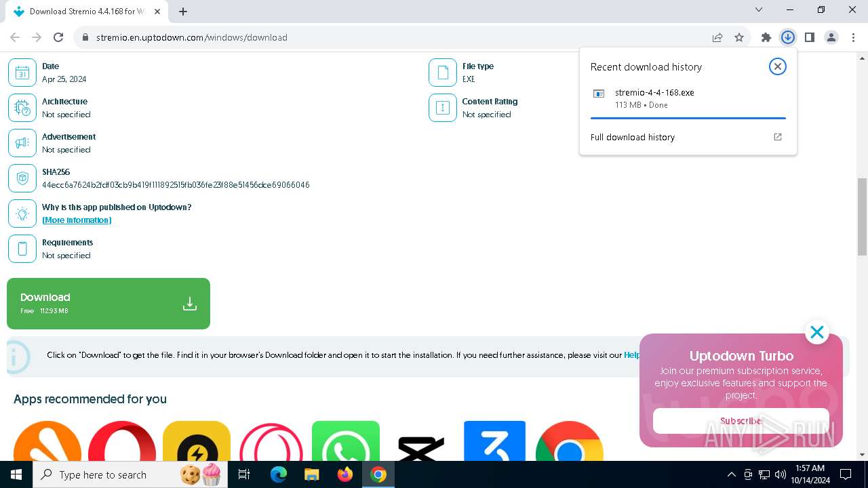Open the Google Chrome recommended app

click(x=570, y=441)
